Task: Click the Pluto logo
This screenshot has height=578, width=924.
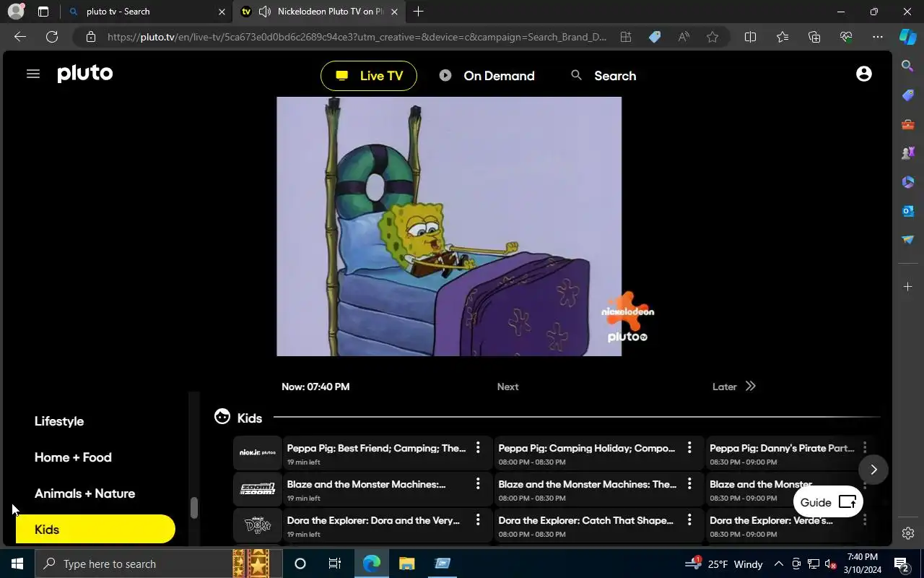Action: (85, 74)
